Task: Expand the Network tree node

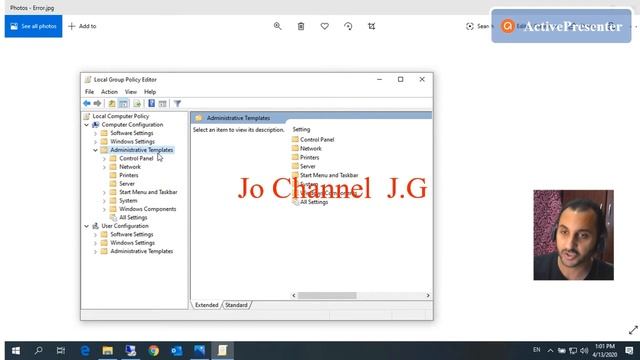Action: tap(104, 167)
